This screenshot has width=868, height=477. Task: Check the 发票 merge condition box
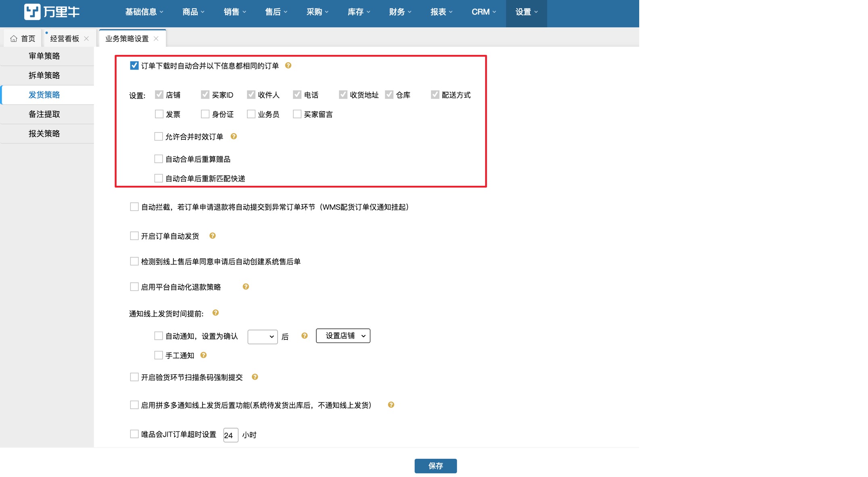click(159, 114)
